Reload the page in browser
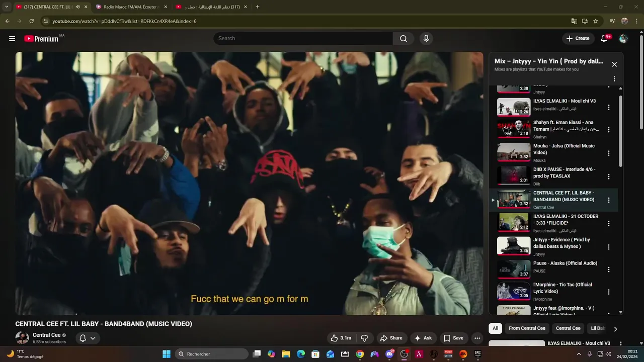The image size is (644, 362). (31, 21)
